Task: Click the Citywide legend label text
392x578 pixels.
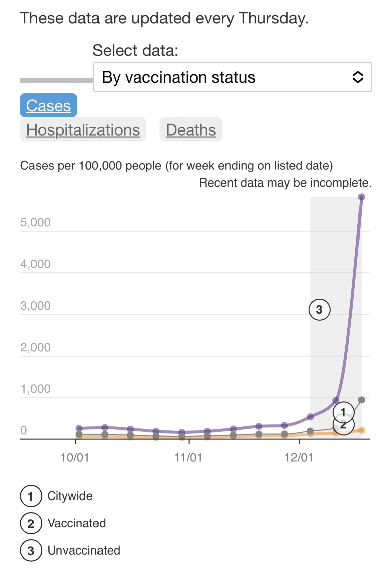Action: tap(70, 496)
